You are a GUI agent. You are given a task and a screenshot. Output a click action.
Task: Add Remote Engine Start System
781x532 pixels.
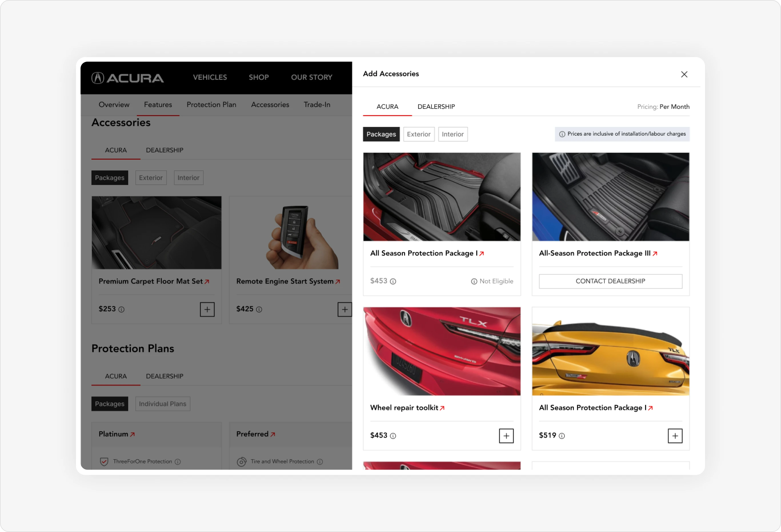345,309
